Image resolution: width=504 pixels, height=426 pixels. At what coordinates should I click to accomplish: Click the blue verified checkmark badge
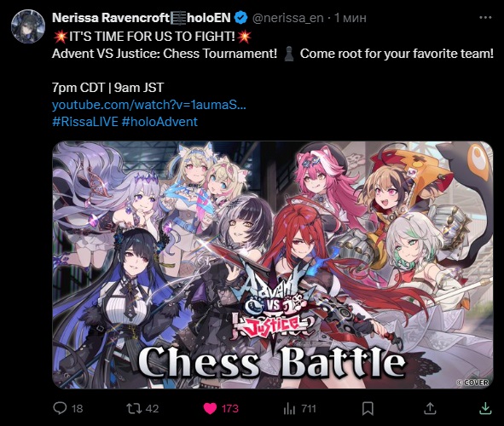(240, 18)
